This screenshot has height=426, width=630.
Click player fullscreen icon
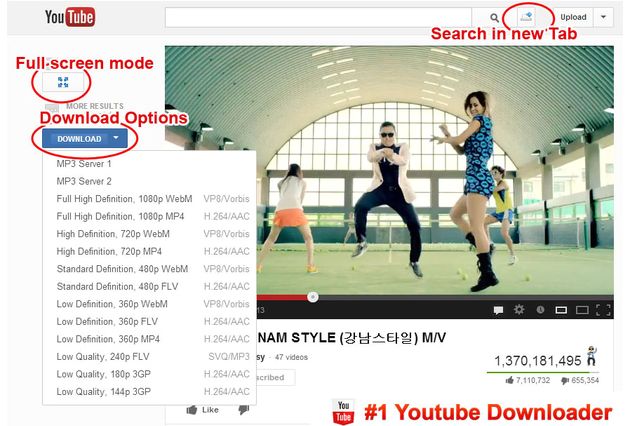pyautogui.click(x=603, y=310)
